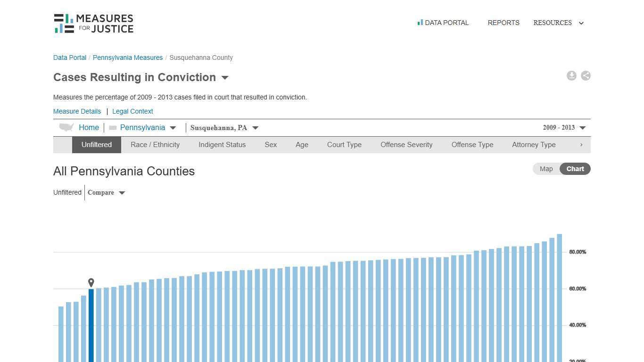
Task: Select the US map icon next to Home
Action: coord(66,127)
